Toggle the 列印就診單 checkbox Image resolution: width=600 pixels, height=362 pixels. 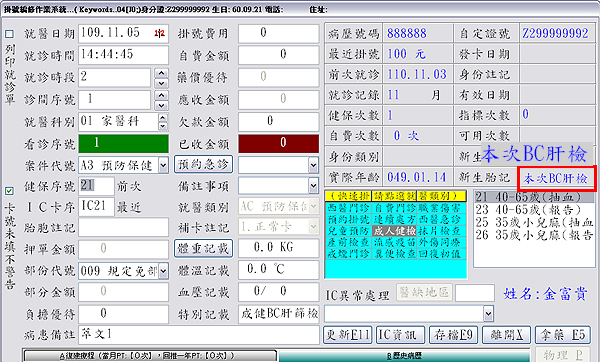coord(9,34)
